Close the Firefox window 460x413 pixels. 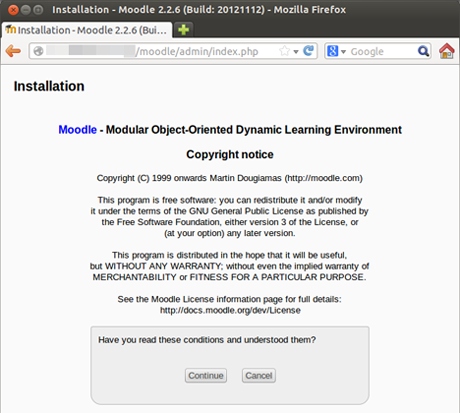pyautogui.click(x=13, y=10)
